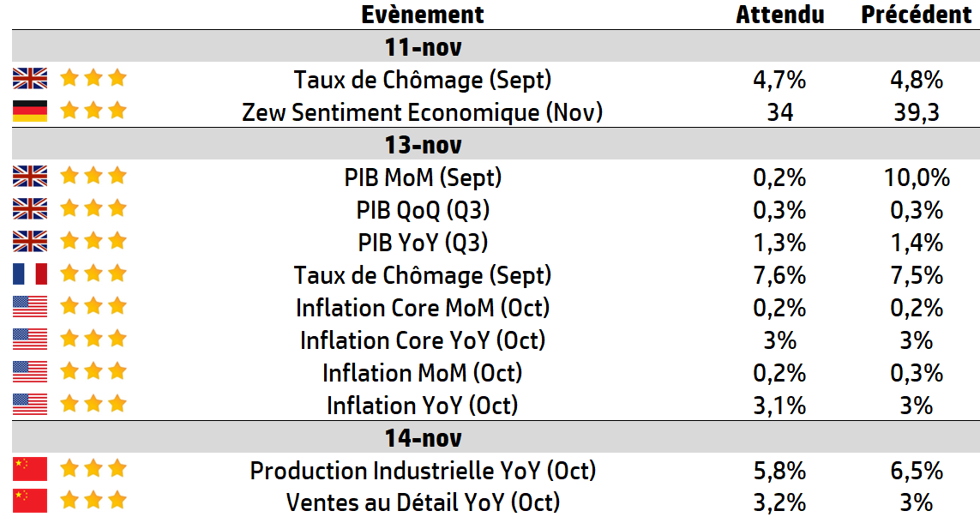This screenshot has height=523, width=980.
Task: Click the UK flag beside PIB YoY (Q3)
Action: click(30, 242)
